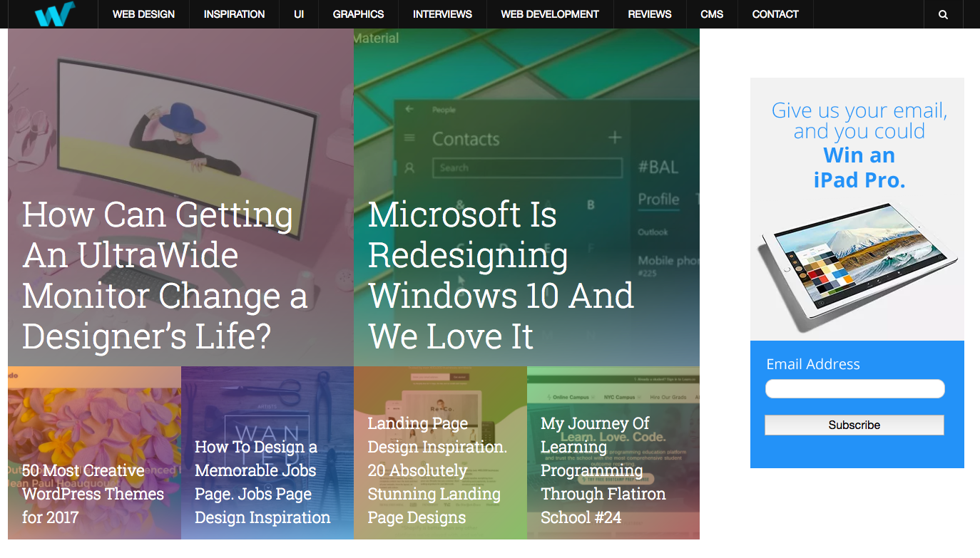980x558 pixels.
Task: Select UI in the navigation bar
Action: (x=299, y=14)
